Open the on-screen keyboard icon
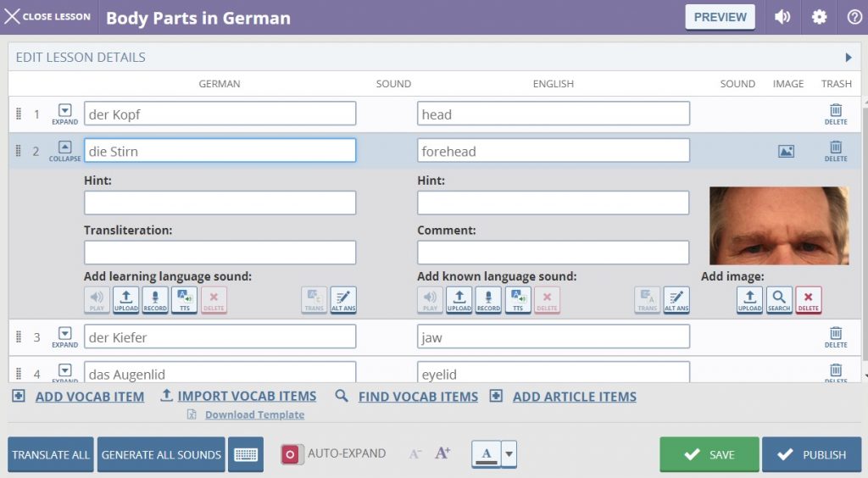This screenshot has width=868, height=478. [246, 454]
